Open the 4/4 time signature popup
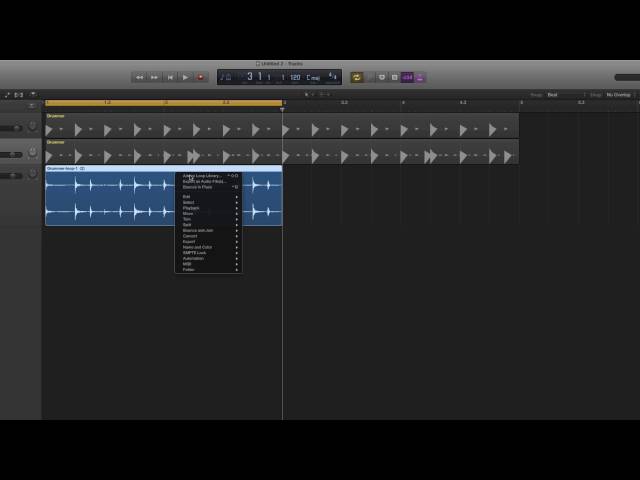The width and height of the screenshot is (640, 480). click(x=333, y=76)
